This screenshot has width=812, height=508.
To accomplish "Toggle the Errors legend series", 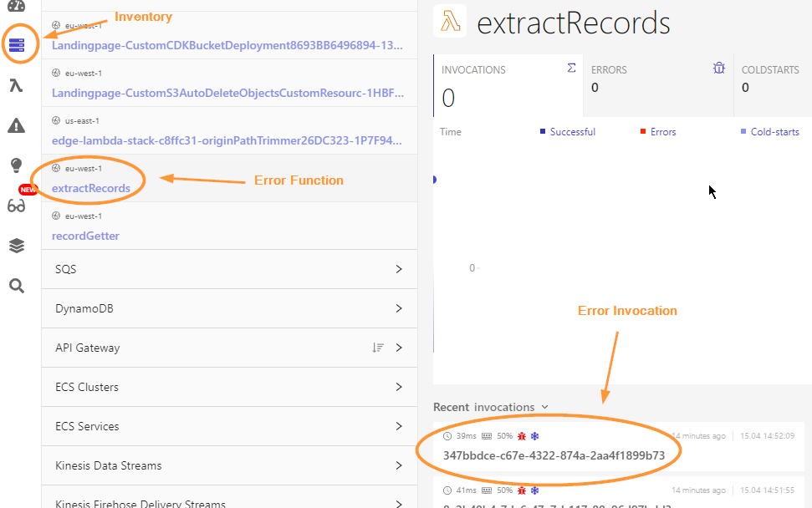I will tap(662, 132).
